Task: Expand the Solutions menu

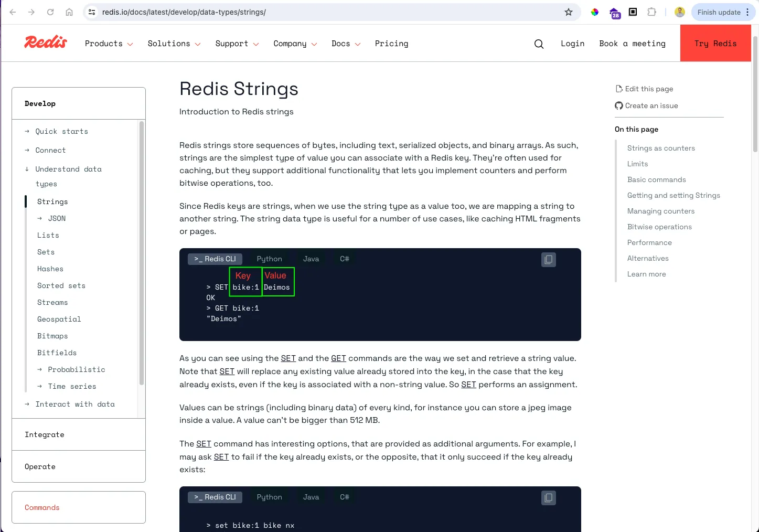Action: (174, 44)
